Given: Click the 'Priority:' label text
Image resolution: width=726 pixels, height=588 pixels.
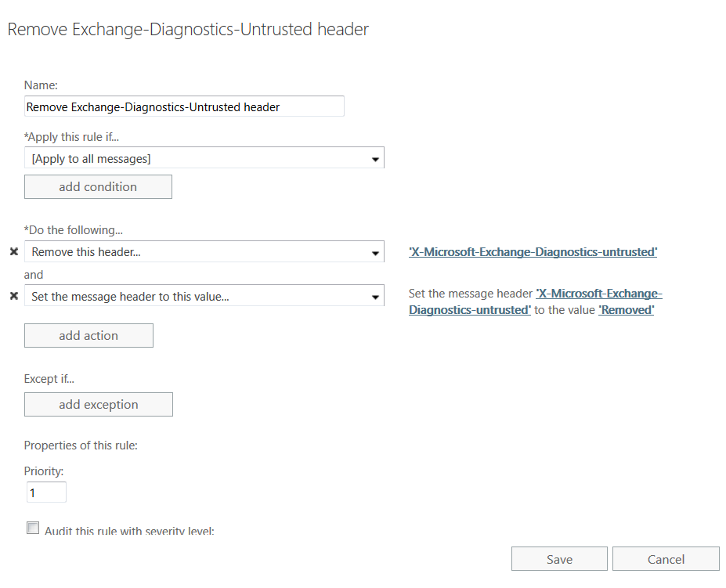Looking at the screenshot, I should pos(44,471).
